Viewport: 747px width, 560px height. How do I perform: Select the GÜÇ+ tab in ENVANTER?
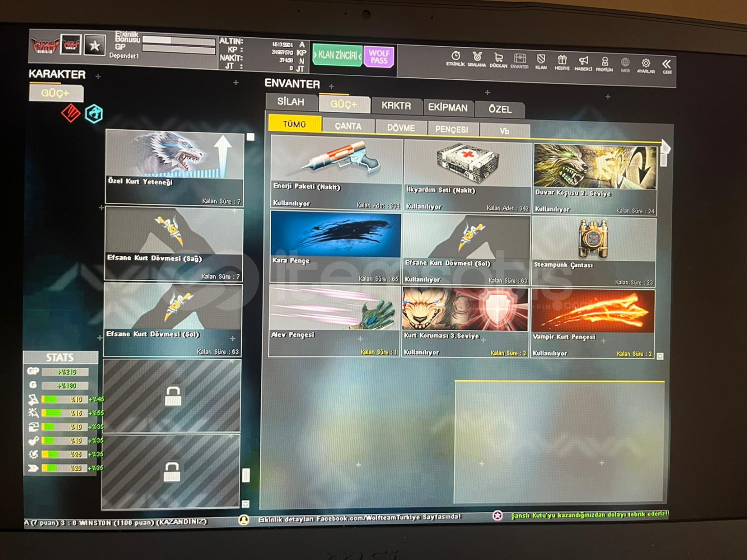[x=344, y=104]
